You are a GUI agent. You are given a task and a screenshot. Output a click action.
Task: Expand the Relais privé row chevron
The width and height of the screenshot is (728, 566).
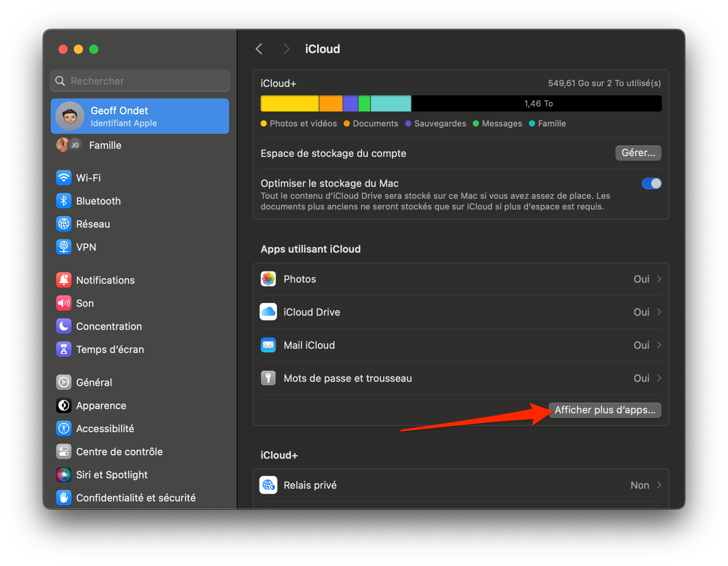coord(659,485)
